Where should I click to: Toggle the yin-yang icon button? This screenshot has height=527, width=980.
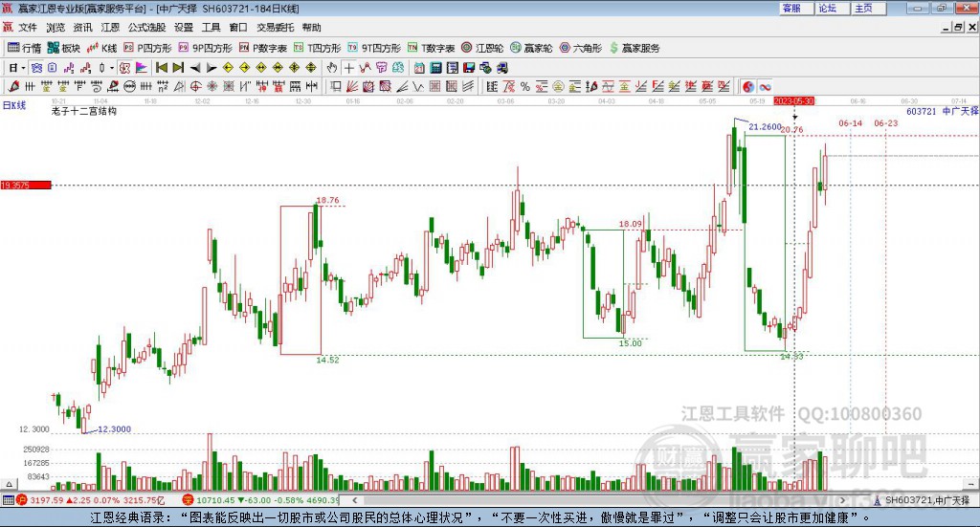click(748, 87)
